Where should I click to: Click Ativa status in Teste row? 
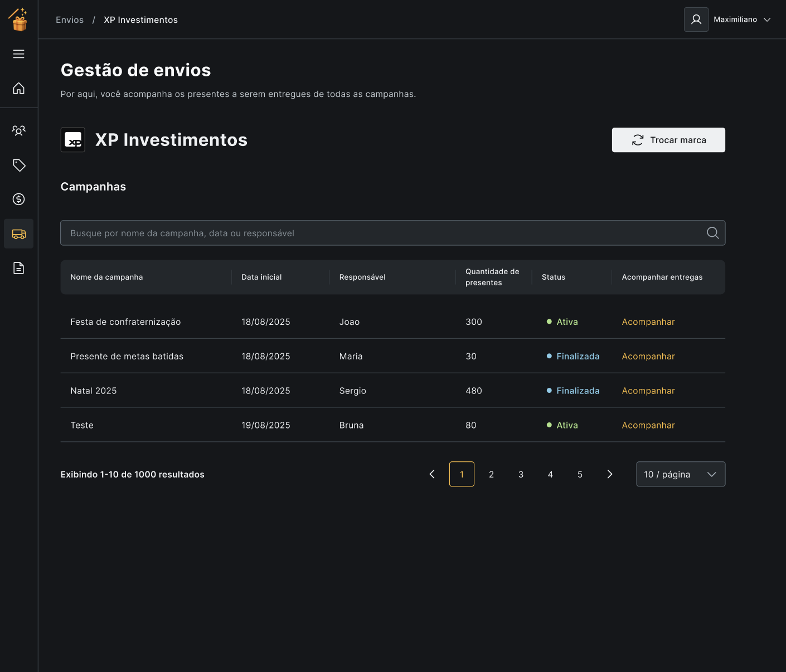pos(562,425)
